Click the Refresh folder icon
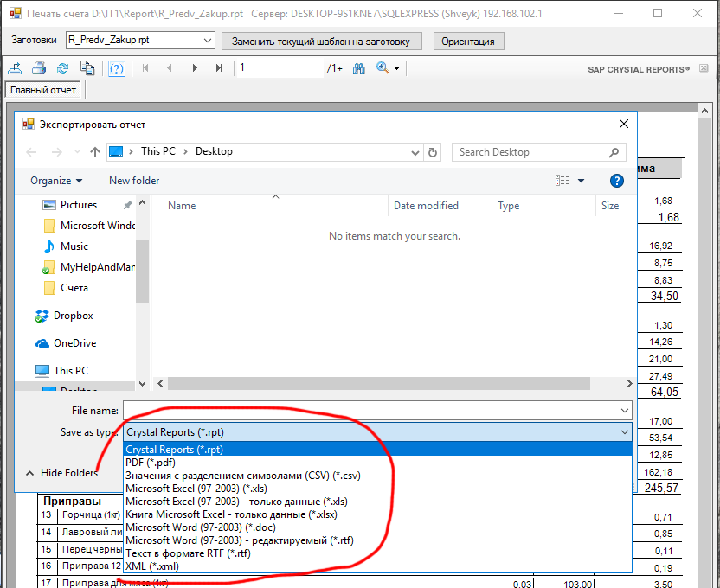Screen dimensions: 720x588 [433, 153]
